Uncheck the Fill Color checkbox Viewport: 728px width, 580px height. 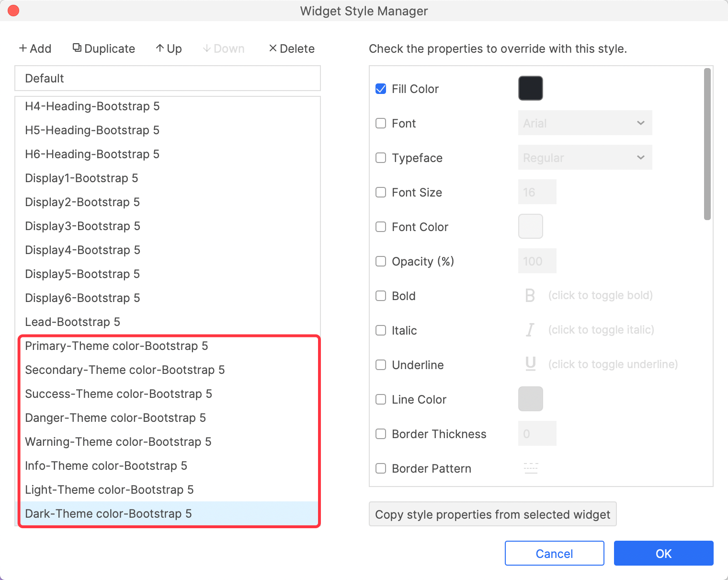(x=381, y=89)
